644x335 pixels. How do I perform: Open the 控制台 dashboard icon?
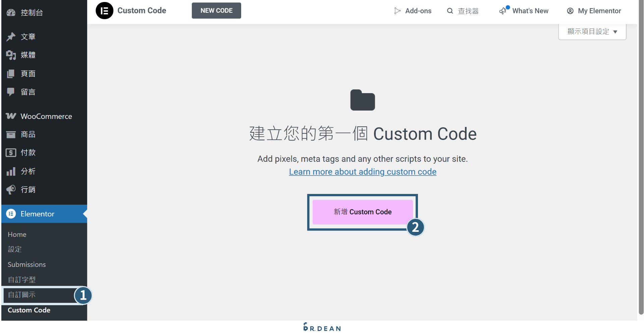tap(11, 12)
